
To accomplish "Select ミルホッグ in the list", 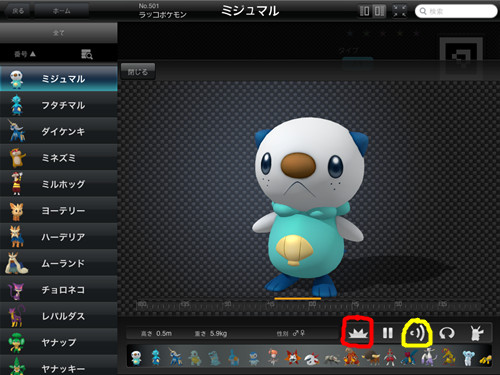I will click(59, 184).
